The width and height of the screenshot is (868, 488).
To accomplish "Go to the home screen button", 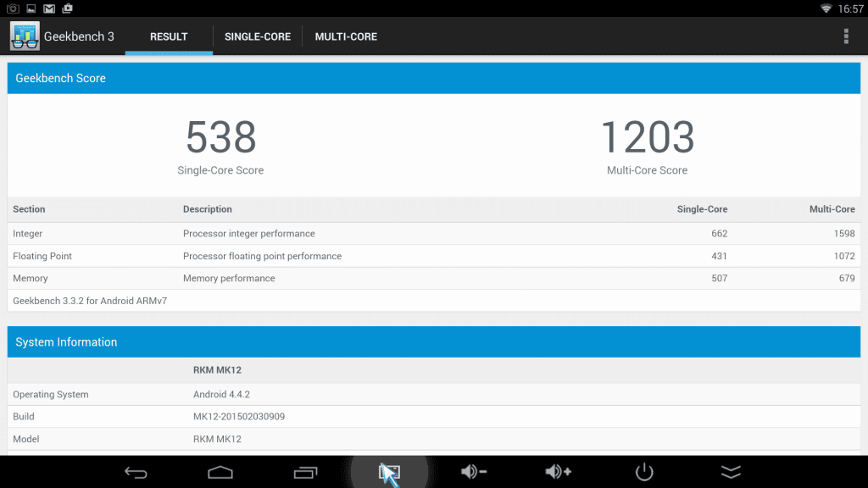I will coord(220,472).
